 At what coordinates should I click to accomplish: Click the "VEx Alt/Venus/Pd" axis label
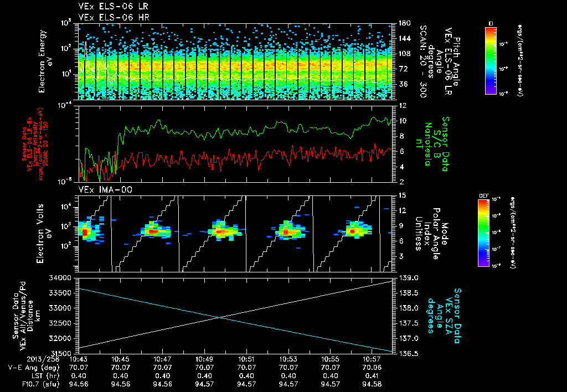tap(23, 316)
